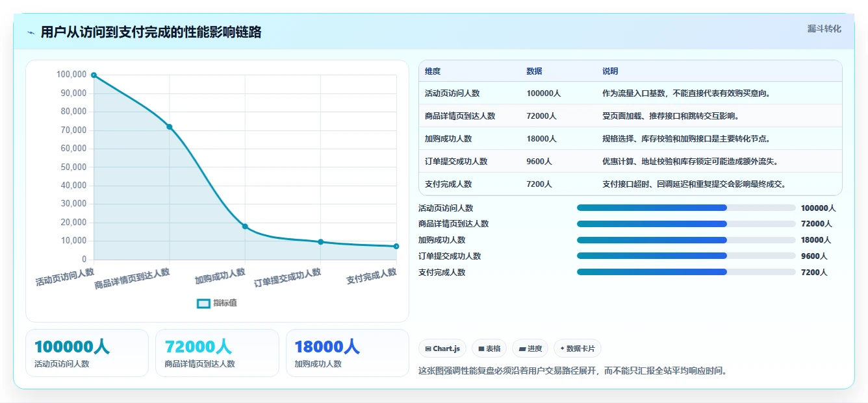Viewport: 868px width, 403px height.
Task: Click table cell 18000人
Action: pos(542,139)
